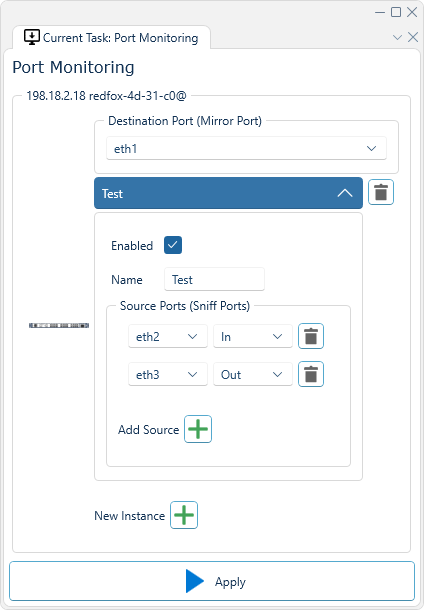Image resolution: width=424 pixels, height=610 pixels.
Task: Edit the Name text field
Action: [214, 279]
